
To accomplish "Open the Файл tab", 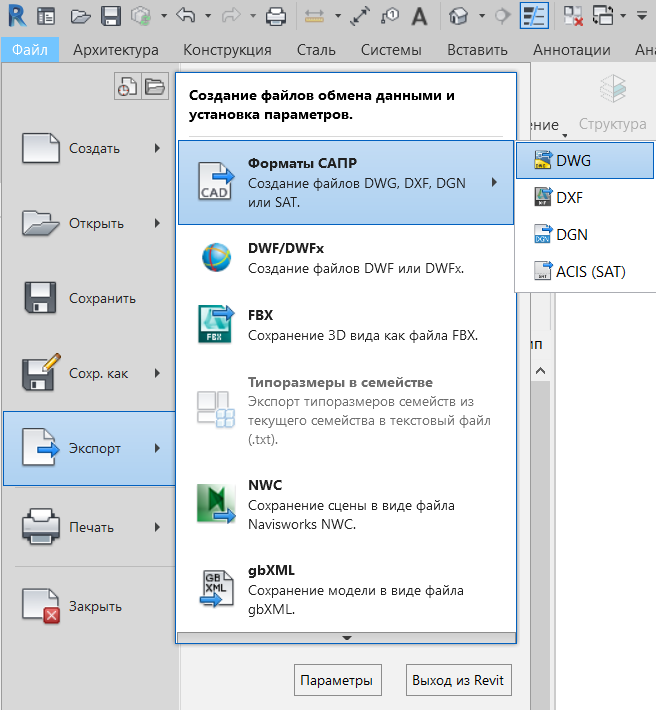I will [30, 49].
